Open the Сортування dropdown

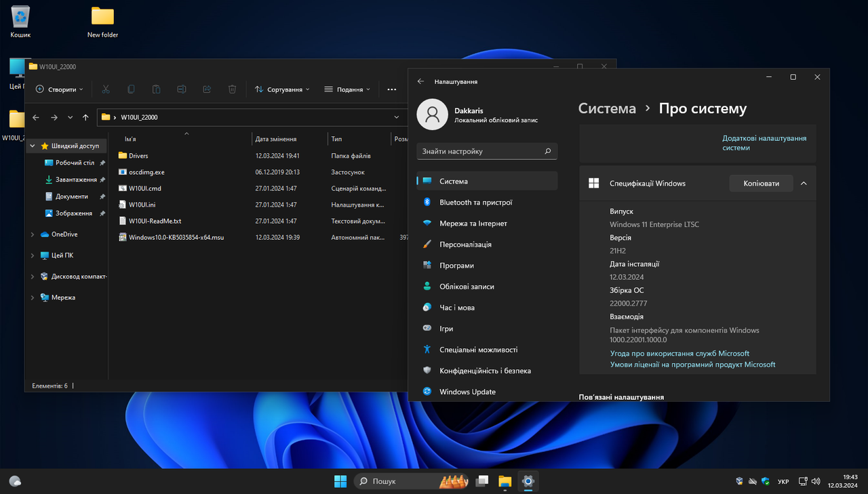coord(282,89)
